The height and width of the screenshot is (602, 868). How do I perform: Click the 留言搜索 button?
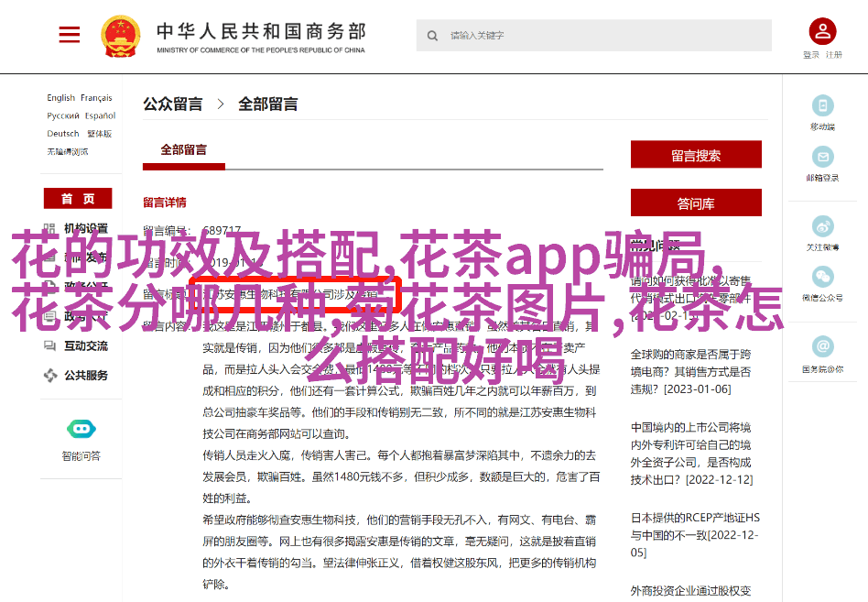[696, 155]
